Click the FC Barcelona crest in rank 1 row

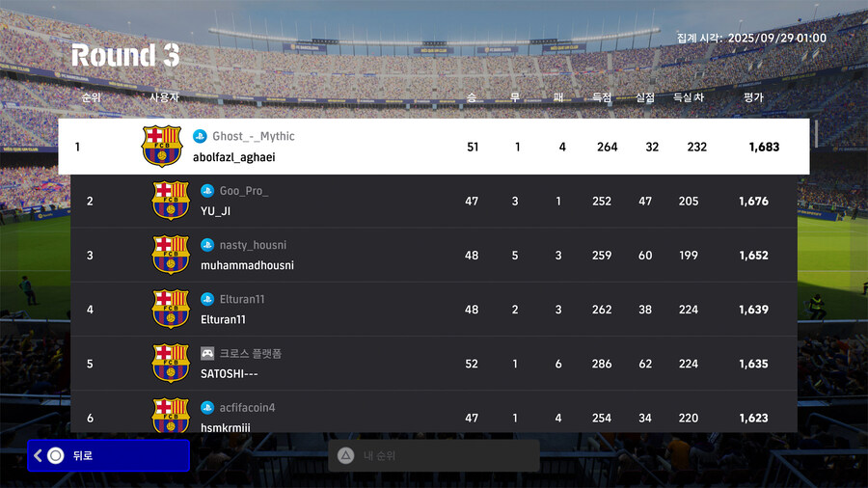161,147
